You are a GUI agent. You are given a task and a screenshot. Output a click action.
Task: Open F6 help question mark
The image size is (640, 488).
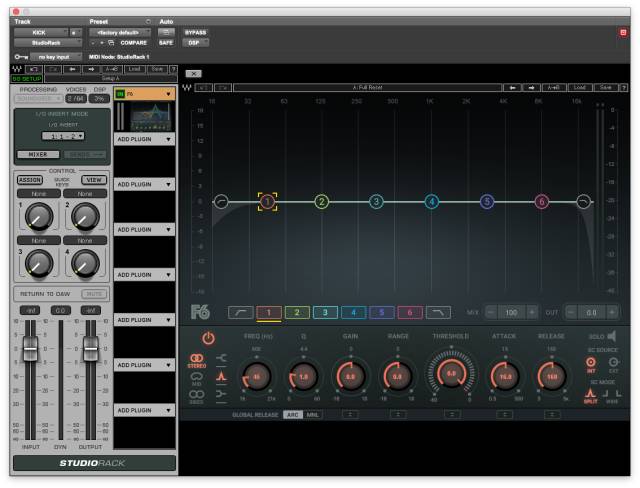(x=624, y=87)
